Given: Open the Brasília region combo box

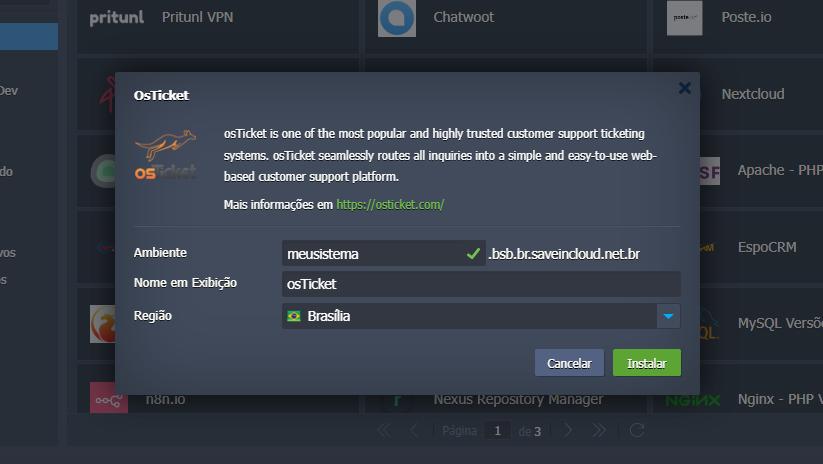Looking at the screenshot, I should (468, 316).
